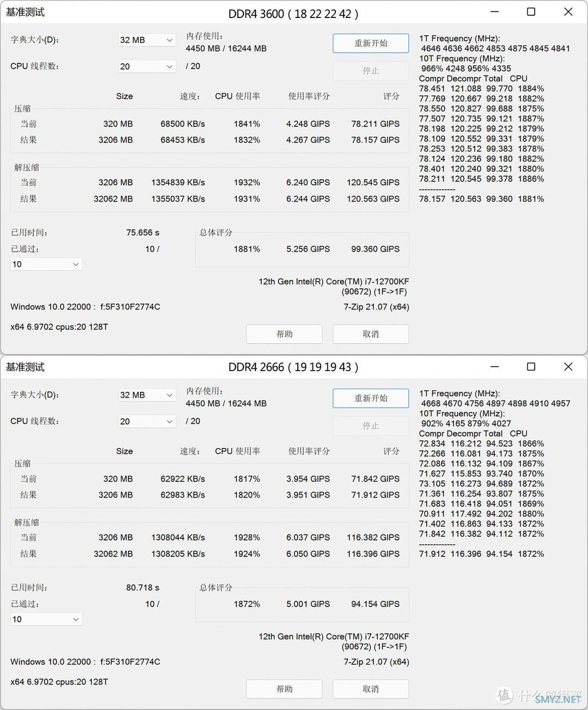
Task: Open dictionary size dropdown in DDR4 2666 window
Action: 147,395
